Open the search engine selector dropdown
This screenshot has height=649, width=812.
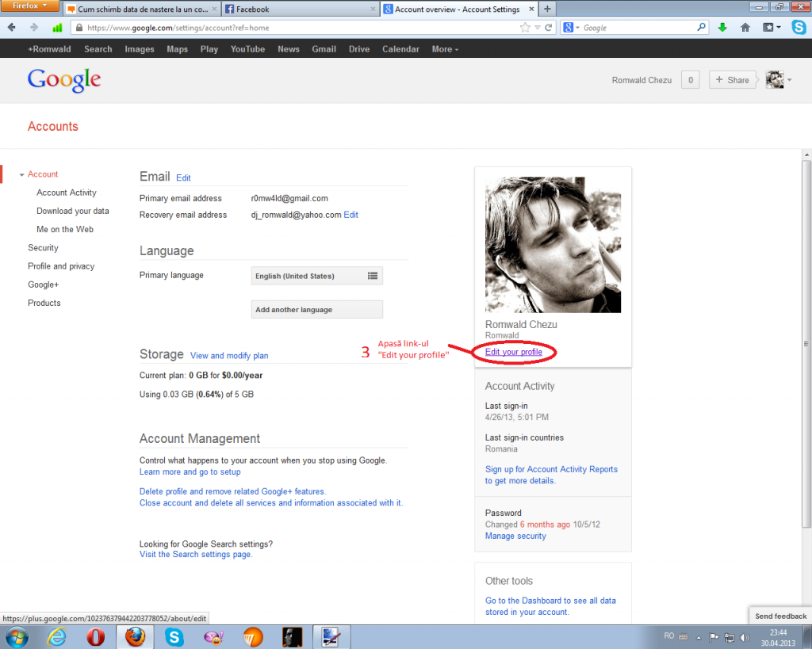click(571, 28)
